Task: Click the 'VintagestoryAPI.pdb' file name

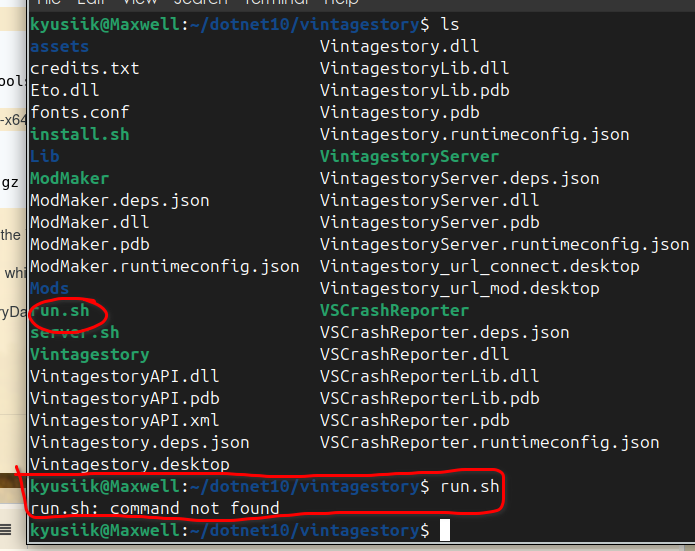Action: pyautogui.click(x=125, y=398)
